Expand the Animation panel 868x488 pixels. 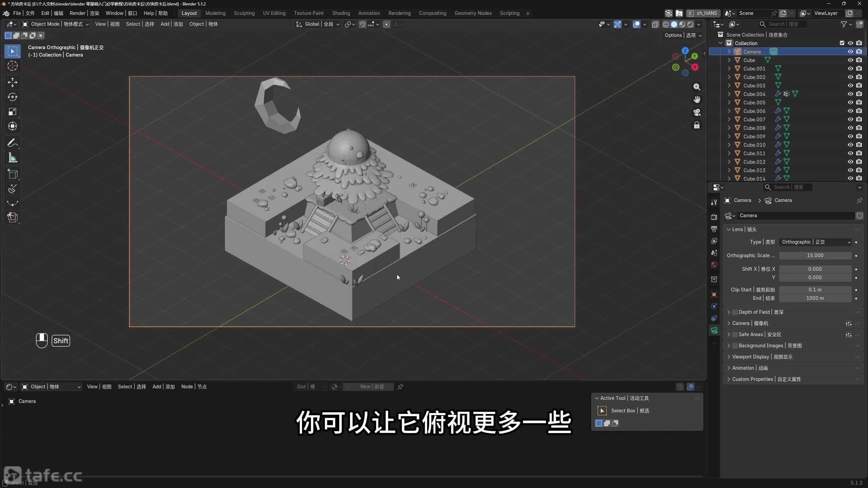[x=729, y=368]
